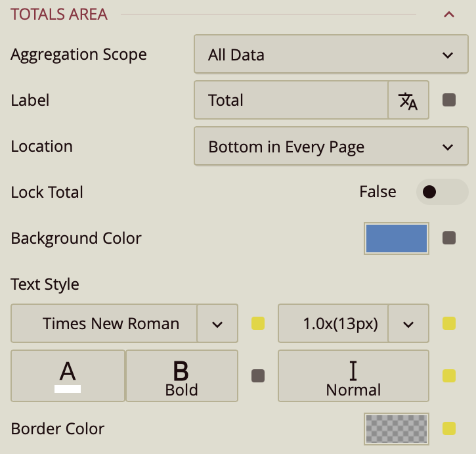Open the Aggregation Scope dropdown
Viewport: 476px width, 454px height.
331,55
